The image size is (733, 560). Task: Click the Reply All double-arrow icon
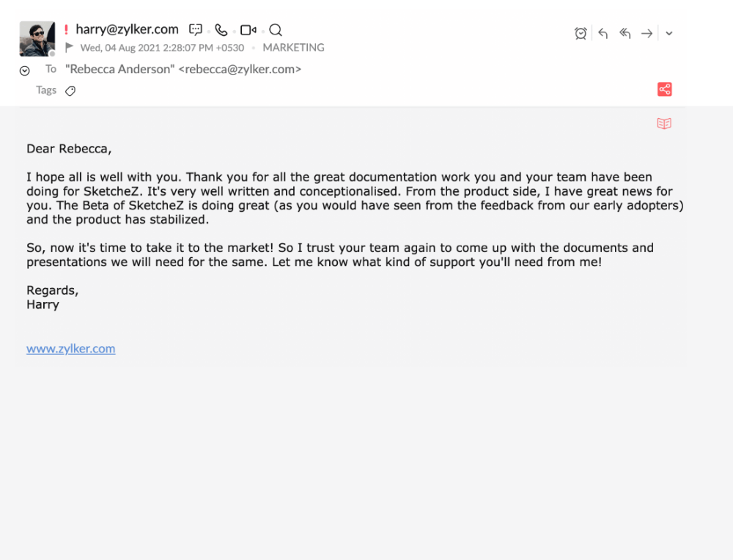tap(625, 33)
